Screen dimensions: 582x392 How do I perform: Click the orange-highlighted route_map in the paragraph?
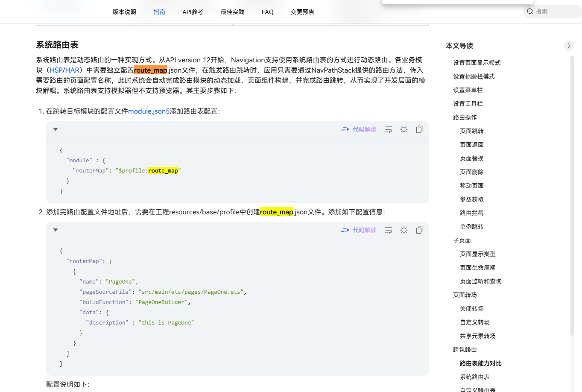click(x=150, y=70)
